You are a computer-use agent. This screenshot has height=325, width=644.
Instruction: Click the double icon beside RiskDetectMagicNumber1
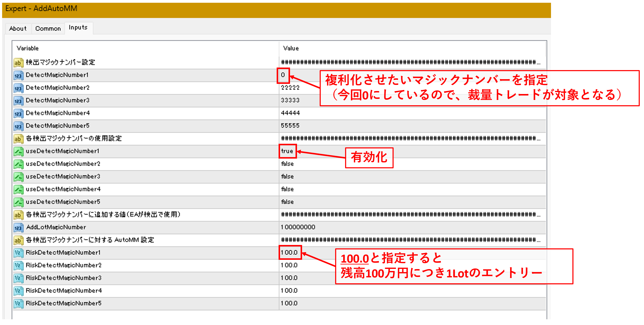tap(18, 253)
